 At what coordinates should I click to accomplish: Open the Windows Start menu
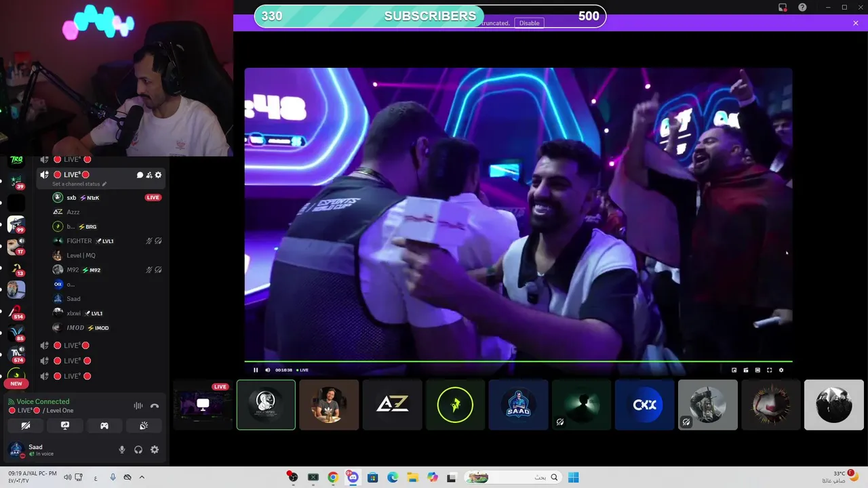click(x=574, y=477)
